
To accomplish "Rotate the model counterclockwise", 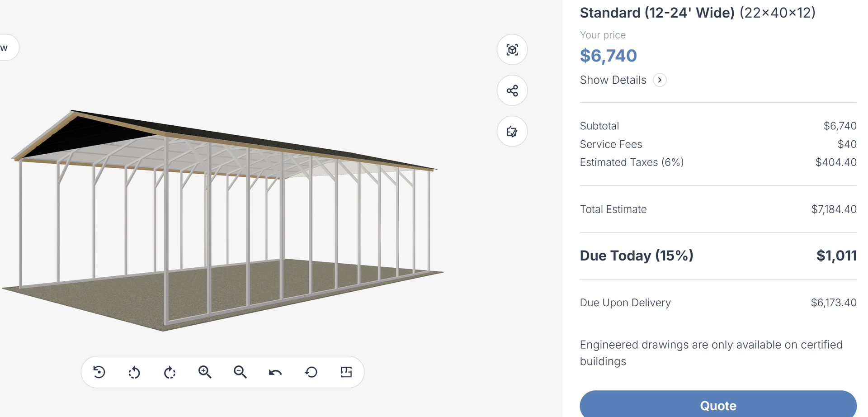I will (134, 372).
